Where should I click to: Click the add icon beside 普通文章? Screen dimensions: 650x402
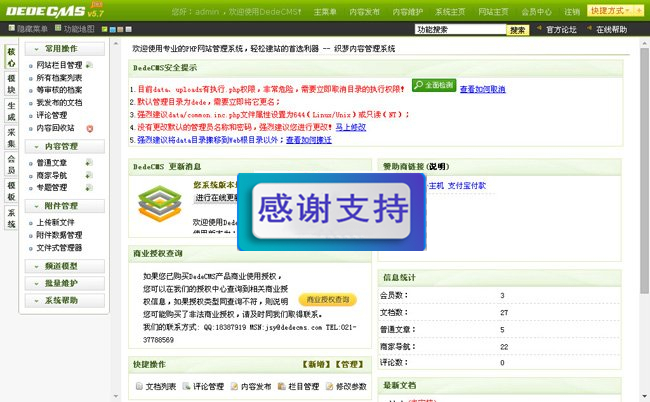coord(89,163)
